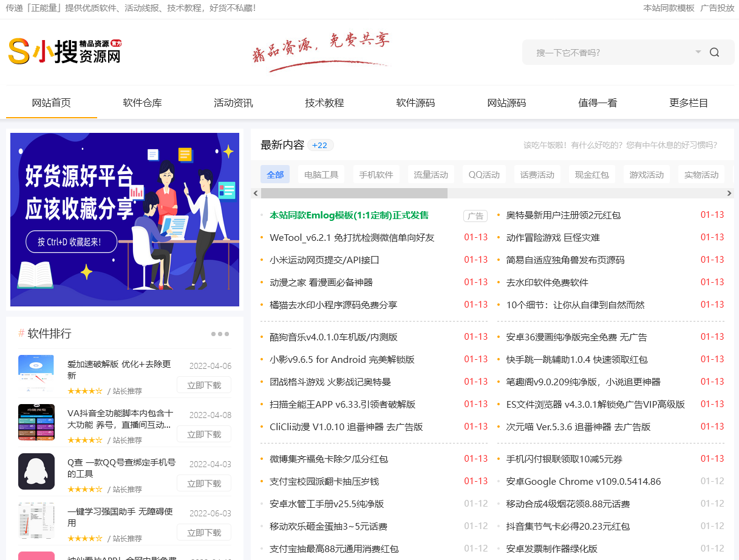
Task: Click the 爱加速破解版 app icon
Action: click(x=36, y=373)
